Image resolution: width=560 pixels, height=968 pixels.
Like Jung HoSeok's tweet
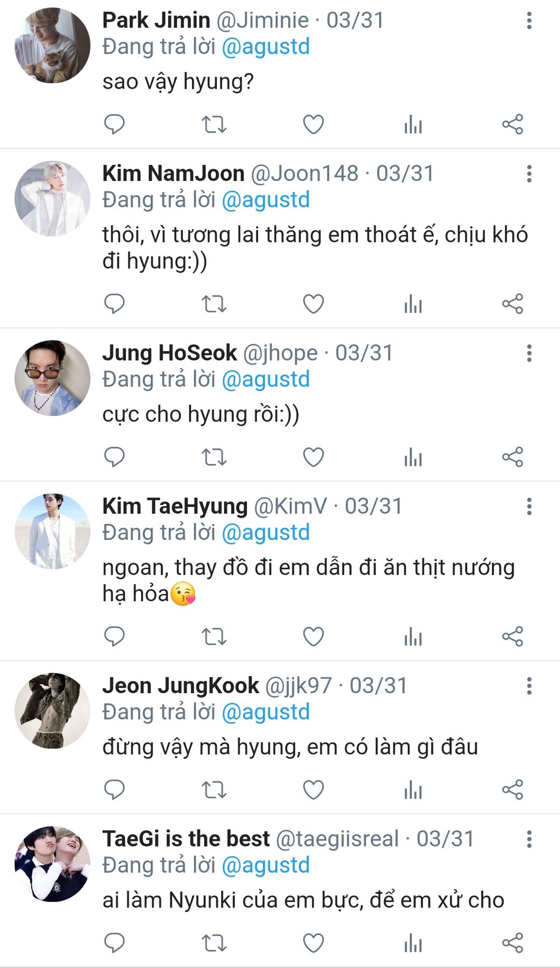click(313, 457)
